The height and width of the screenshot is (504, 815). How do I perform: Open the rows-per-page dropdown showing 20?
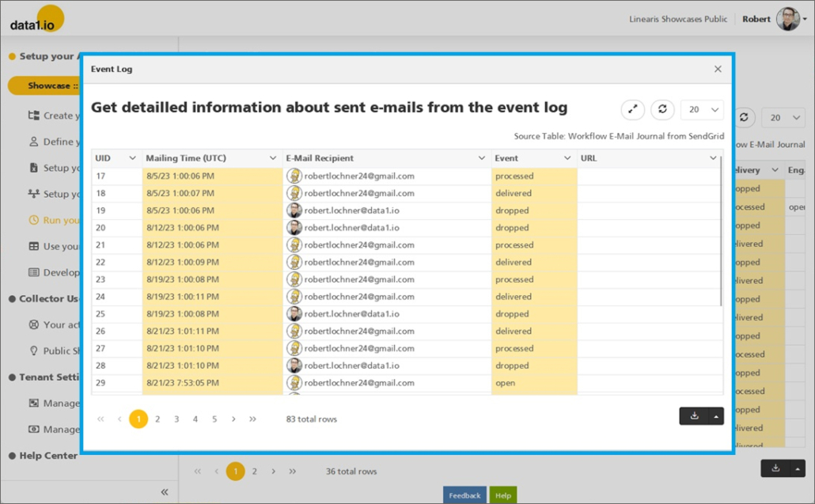tap(702, 110)
